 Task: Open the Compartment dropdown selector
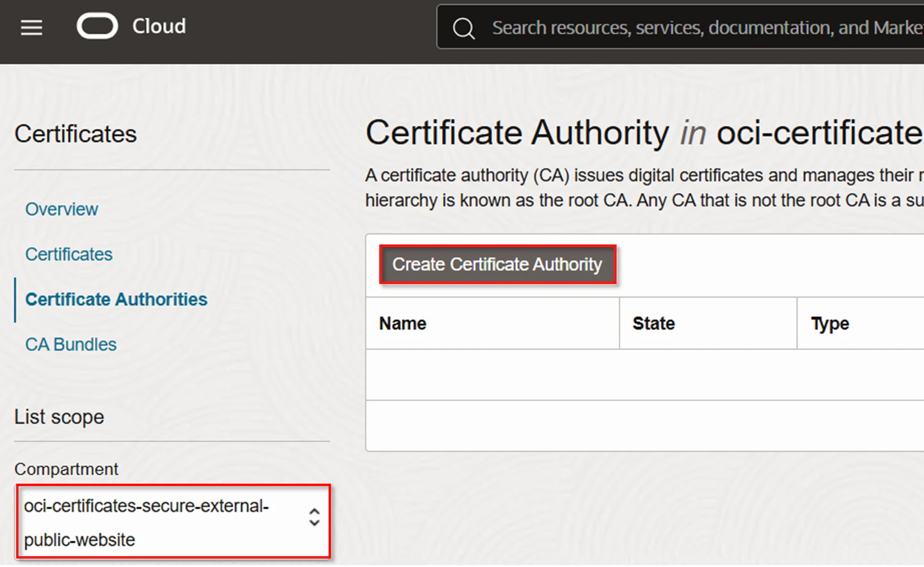click(x=173, y=522)
